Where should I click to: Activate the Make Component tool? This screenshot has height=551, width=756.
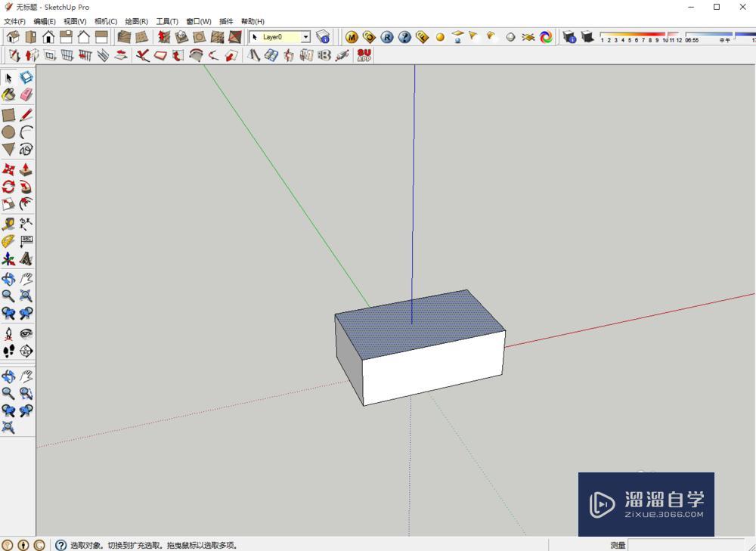pyautogui.click(x=26, y=78)
